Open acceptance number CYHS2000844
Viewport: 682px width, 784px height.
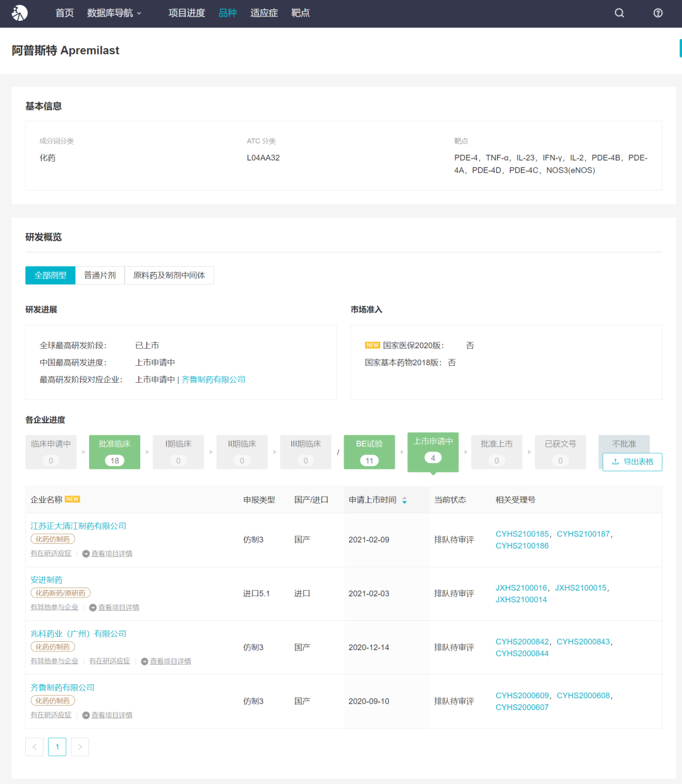pos(522,654)
